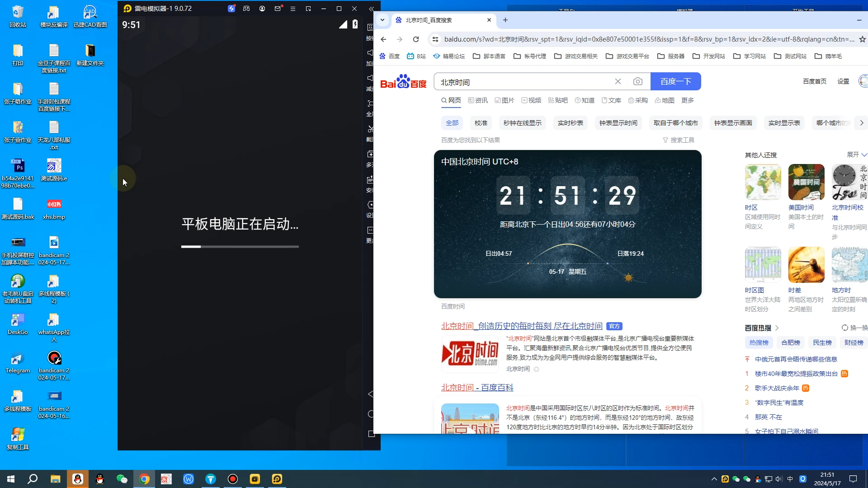Image resolution: width=868 pixels, height=488 pixels.
Task: Select the 迅捷CAD看图 desktop icon
Action: [x=90, y=16]
